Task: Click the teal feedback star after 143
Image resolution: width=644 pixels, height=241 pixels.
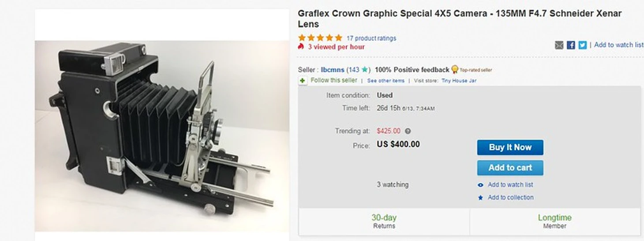Action: pyautogui.click(x=365, y=70)
